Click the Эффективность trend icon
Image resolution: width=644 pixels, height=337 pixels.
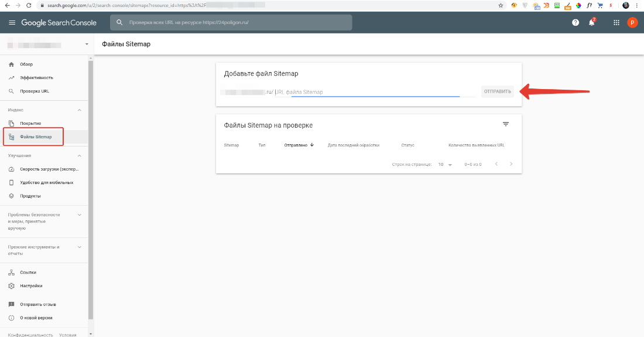tap(12, 78)
